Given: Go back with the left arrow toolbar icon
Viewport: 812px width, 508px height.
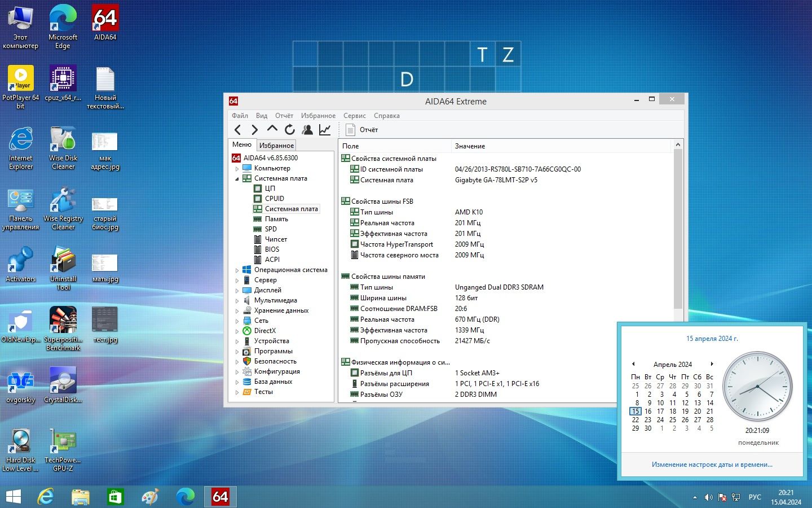Looking at the screenshot, I should [237, 130].
